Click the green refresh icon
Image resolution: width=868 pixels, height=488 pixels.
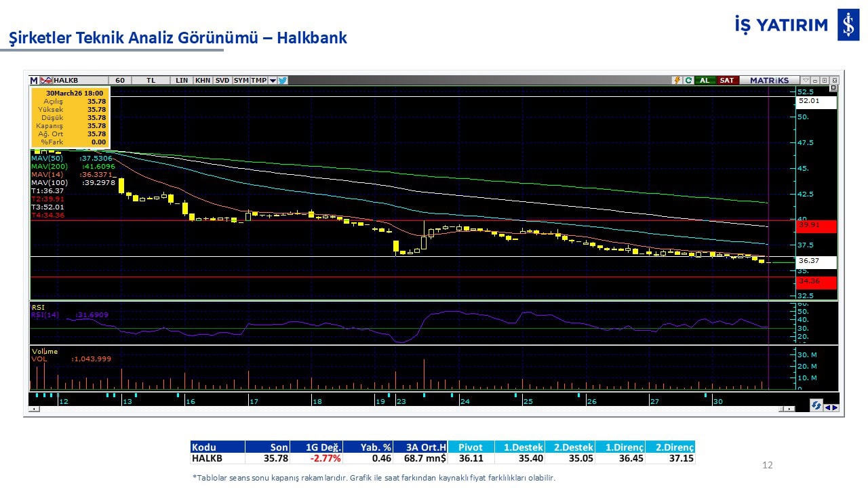pyautogui.click(x=688, y=80)
